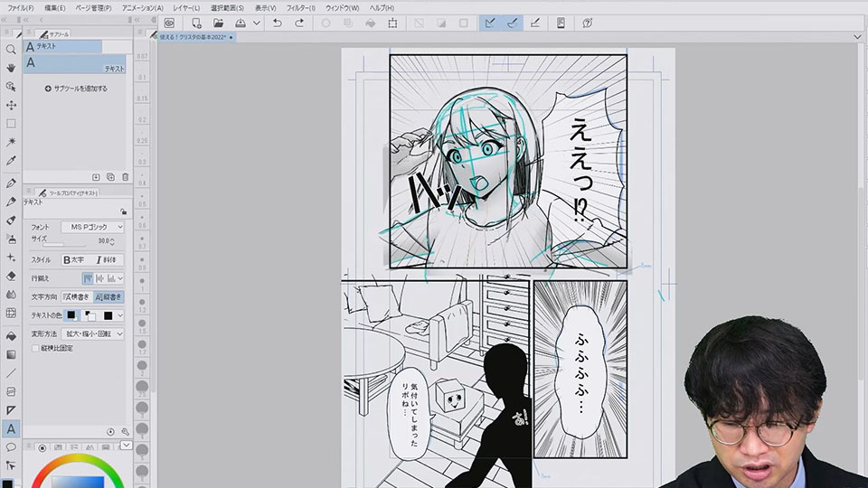868x488 pixels.
Task: Select the Blend tool
Action: pos(11,295)
